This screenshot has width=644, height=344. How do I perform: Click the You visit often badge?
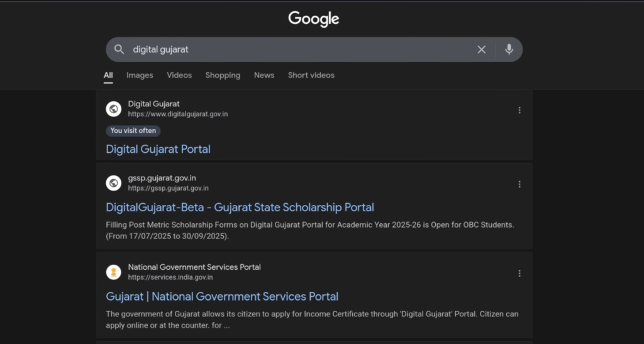pos(133,131)
